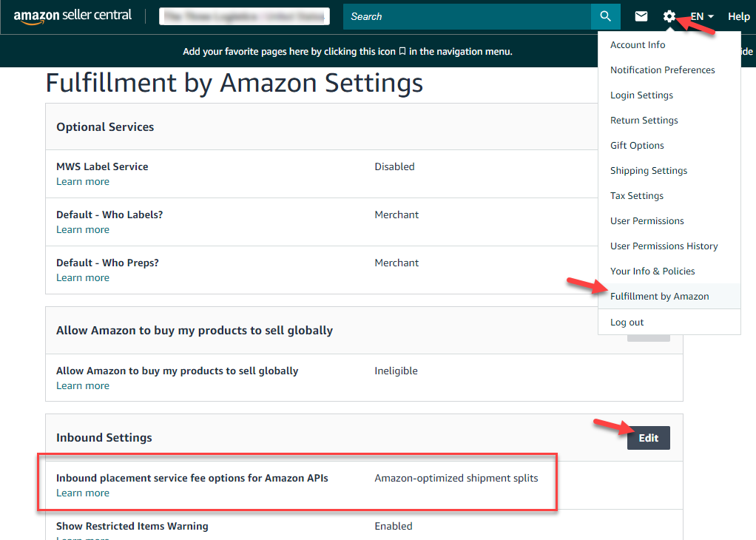The image size is (756, 540).
Task: Open Learn more under Inbound placement service fee
Action: [x=83, y=493]
